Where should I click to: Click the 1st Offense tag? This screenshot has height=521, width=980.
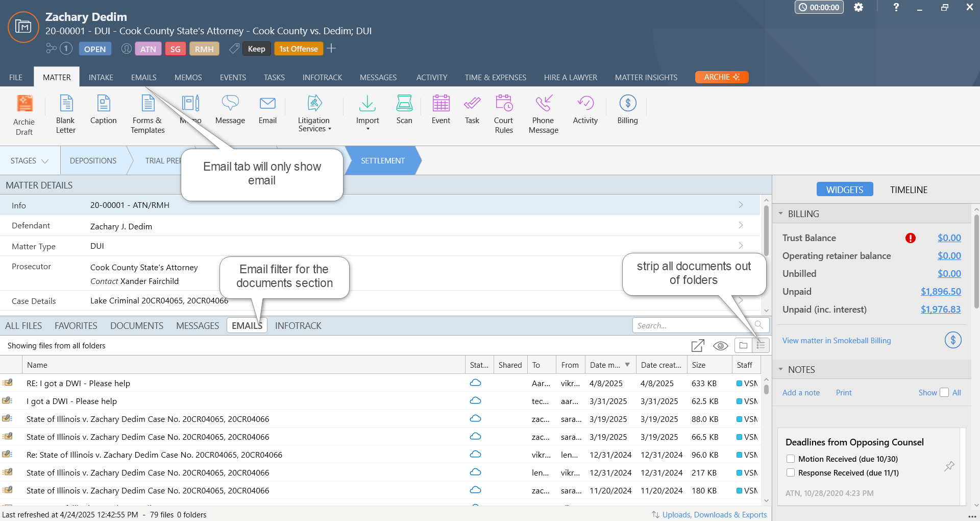[299, 49]
